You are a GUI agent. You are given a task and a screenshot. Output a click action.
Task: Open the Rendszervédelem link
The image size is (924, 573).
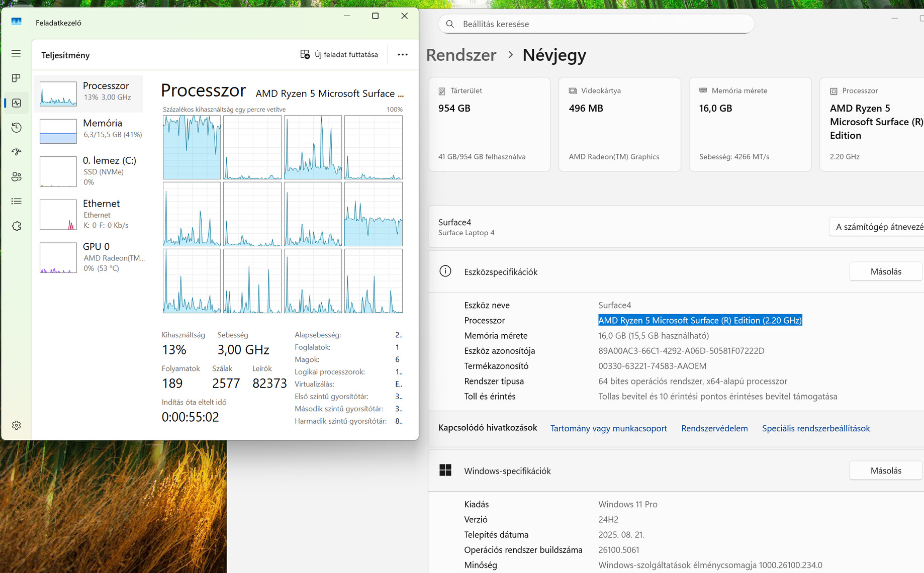tap(714, 428)
